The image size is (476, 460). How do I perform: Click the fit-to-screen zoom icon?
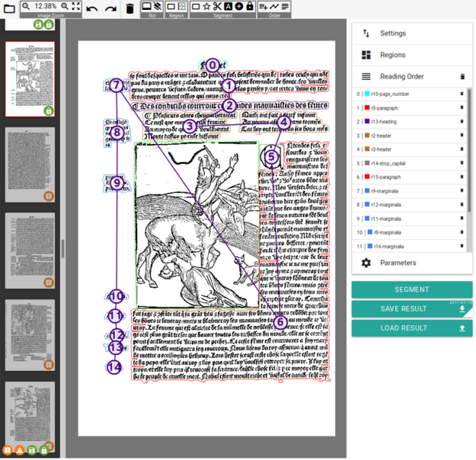tap(76, 6)
